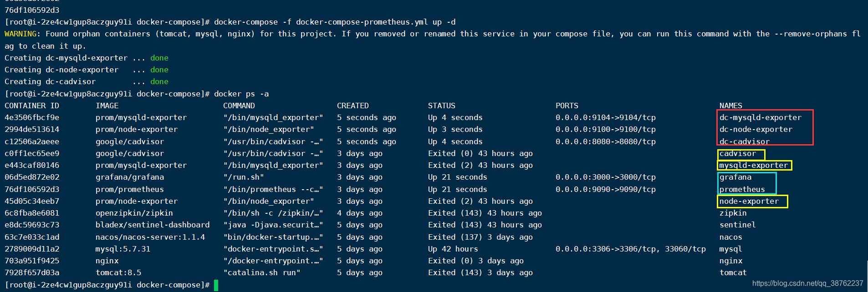The width and height of the screenshot is (868, 292).
Task: Select container ID 2789009d11a2
Action: click(32, 249)
